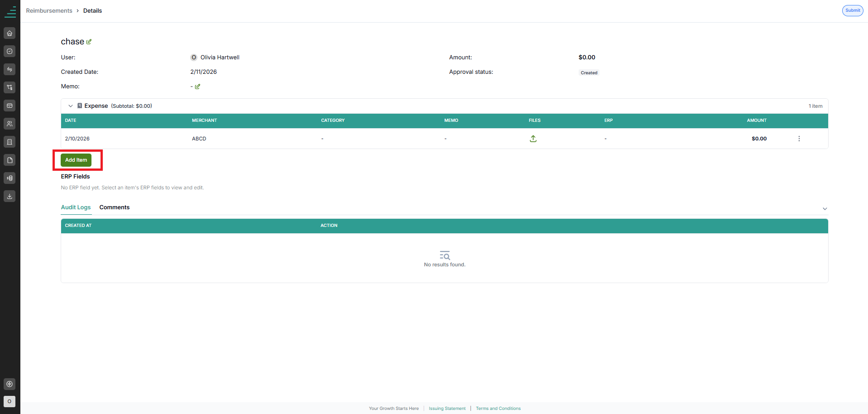The image size is (868, 414).
Task: Open the people sidebar icon
Action: 10,124
